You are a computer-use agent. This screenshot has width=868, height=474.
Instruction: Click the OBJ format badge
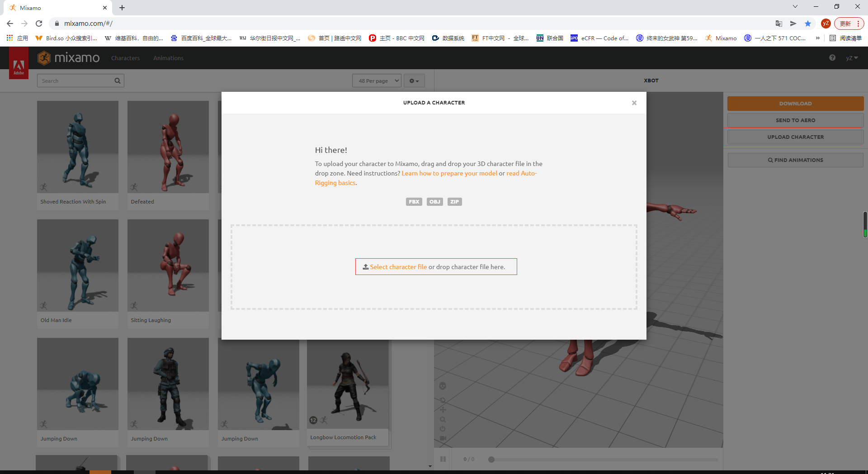tap(435, 202)
